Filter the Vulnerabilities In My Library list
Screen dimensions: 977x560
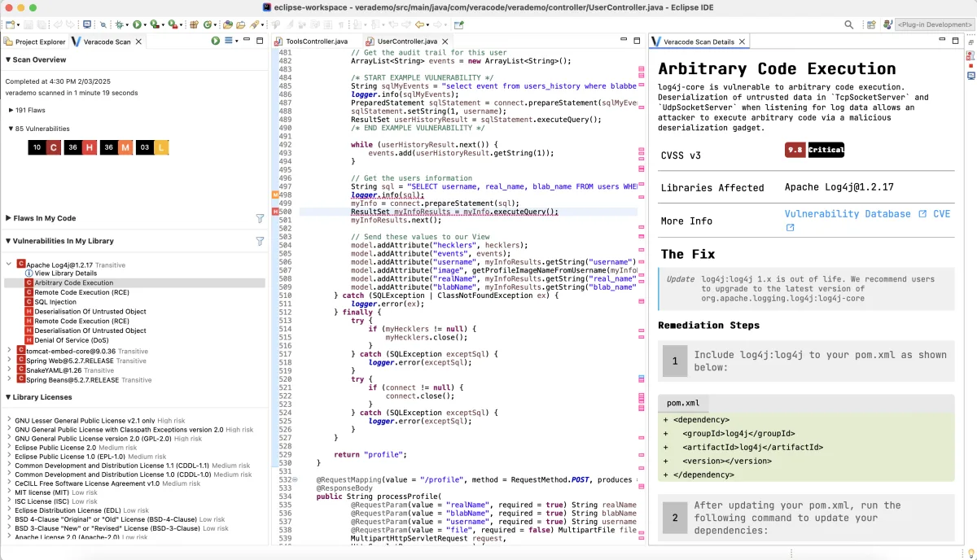(x=260, y=241)
